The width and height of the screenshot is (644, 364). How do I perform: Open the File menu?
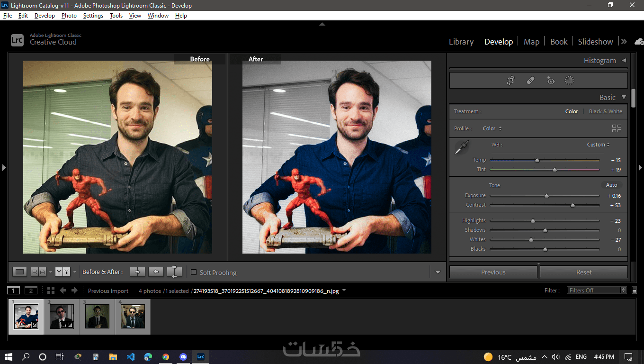pyautogui.click(x=8, y=16)
